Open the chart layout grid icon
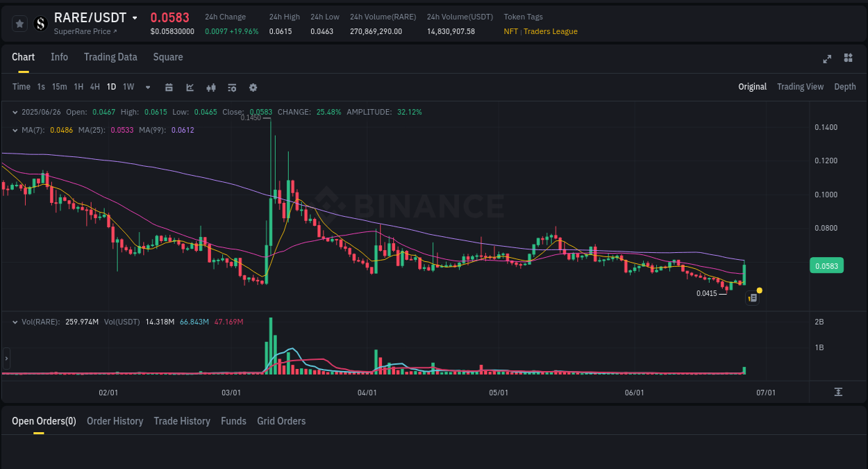This screenshot has height=469, width=868. click(x=848, y=59)
